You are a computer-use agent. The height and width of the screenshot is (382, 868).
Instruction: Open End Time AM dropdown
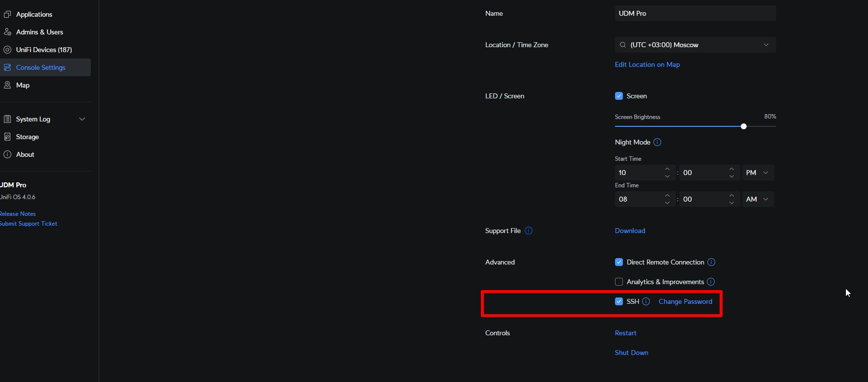click(758, 199)
